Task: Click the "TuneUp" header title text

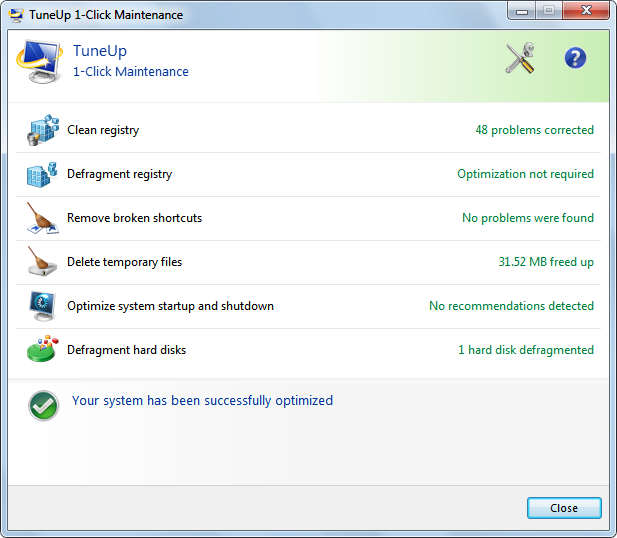Action: [x=100, y=51]
